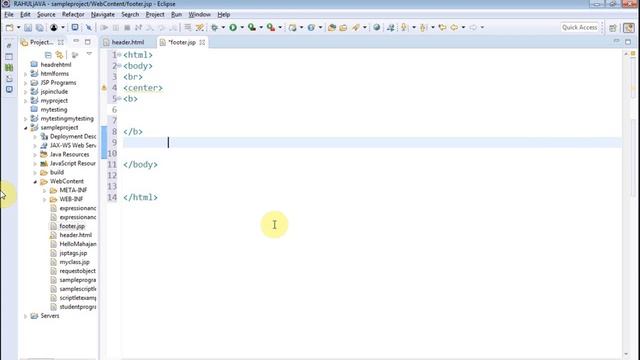Expand the Servers project

click(x=26, y=316)
